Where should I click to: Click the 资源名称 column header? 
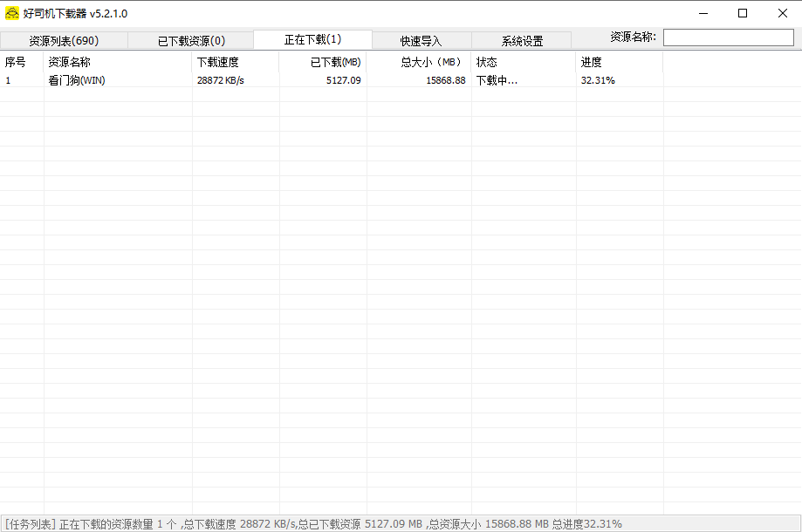[x=118, y=62]
